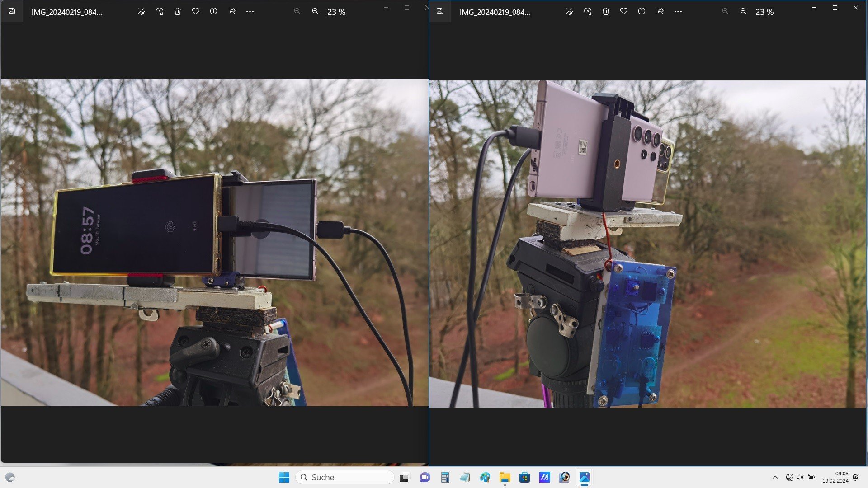This screenshot has width=868, height=488.
Task: Share the left photo
Action: tap(232, 12)
